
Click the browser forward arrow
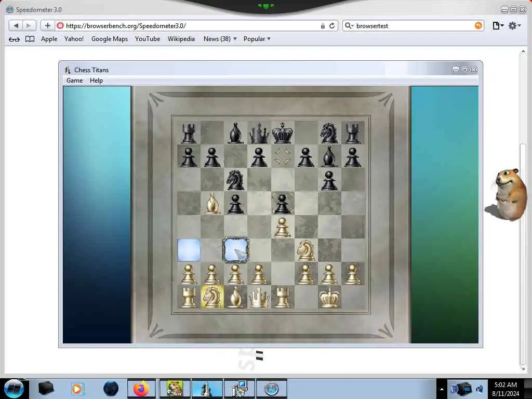pos(29,26)
